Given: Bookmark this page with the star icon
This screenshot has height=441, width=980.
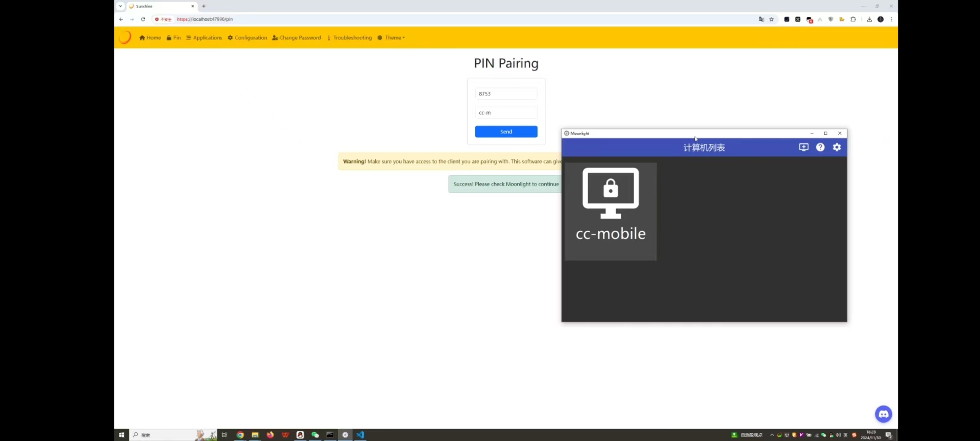Looking at the screenshot, I should tap(771, 19).
